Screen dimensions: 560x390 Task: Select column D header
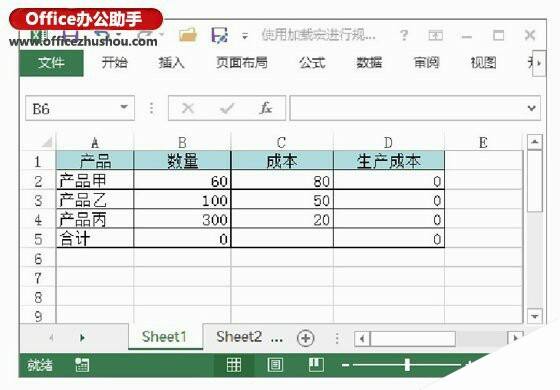coord(389,143)
